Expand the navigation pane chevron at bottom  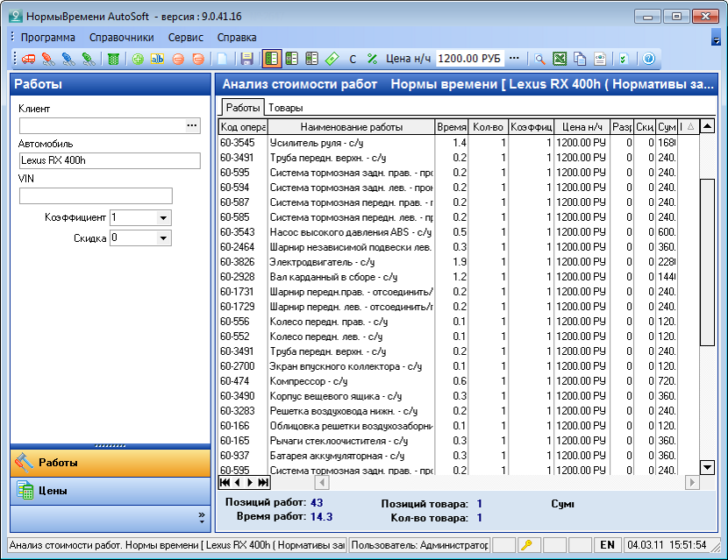click(202, 518)
